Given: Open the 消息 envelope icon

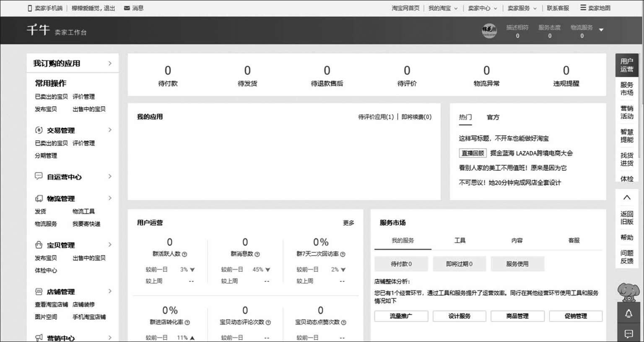Looking at the screenshot, I should click(127, 8).
